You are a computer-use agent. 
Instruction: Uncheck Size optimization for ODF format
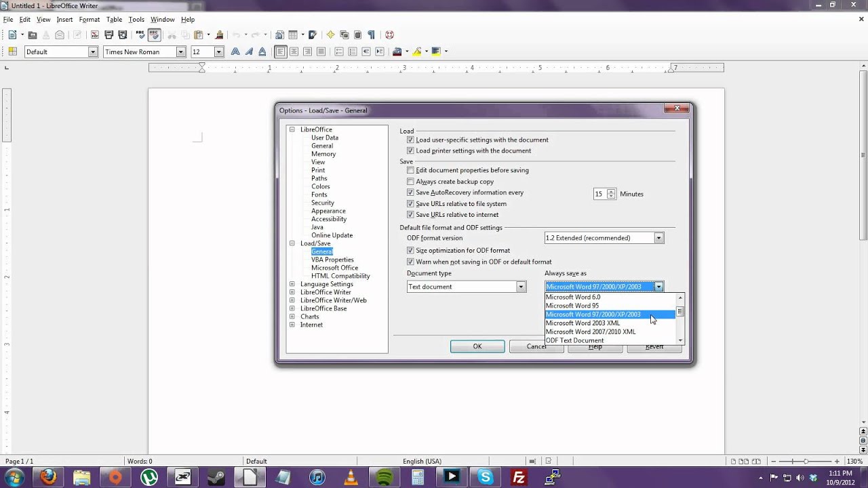point(410,251)
